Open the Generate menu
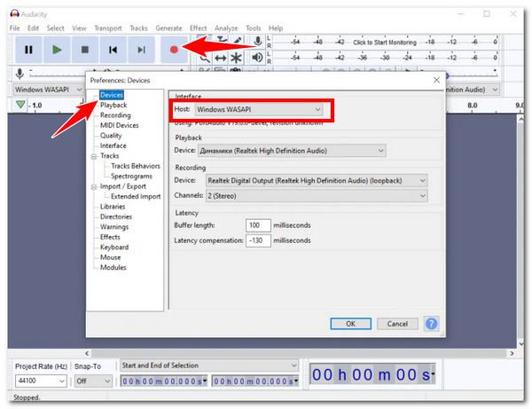This screenshot has height=409, width=532. point(168,28)
